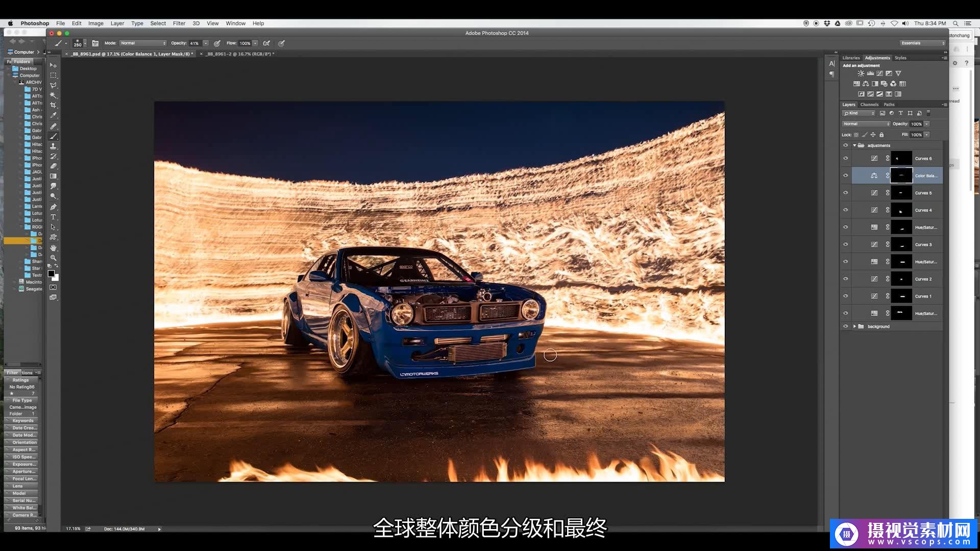The image size is (980, 551).
Task: Expand the background layer group
Action: click(854, 327)
